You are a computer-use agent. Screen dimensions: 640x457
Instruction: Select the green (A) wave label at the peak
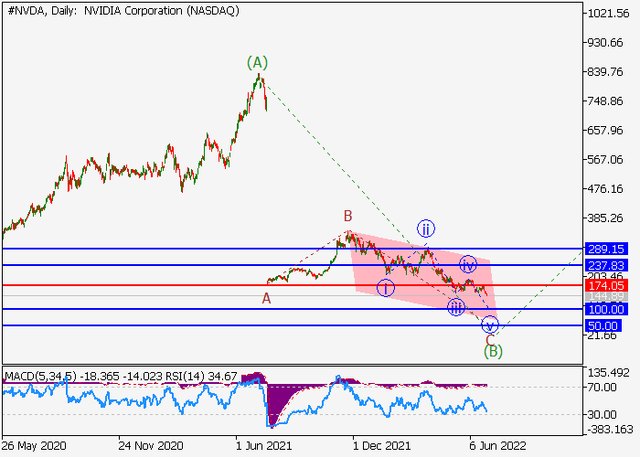tap(257, 62)
